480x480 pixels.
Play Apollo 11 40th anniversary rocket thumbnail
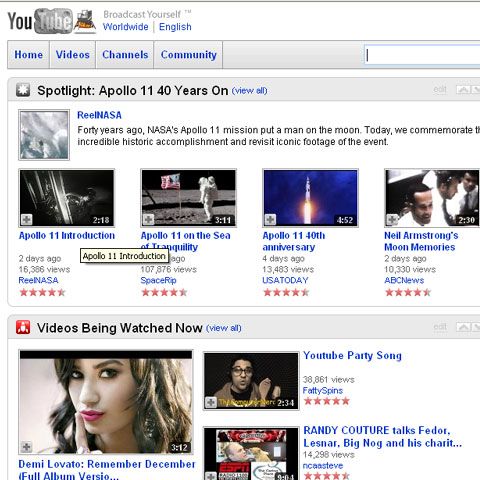(311, 198)
